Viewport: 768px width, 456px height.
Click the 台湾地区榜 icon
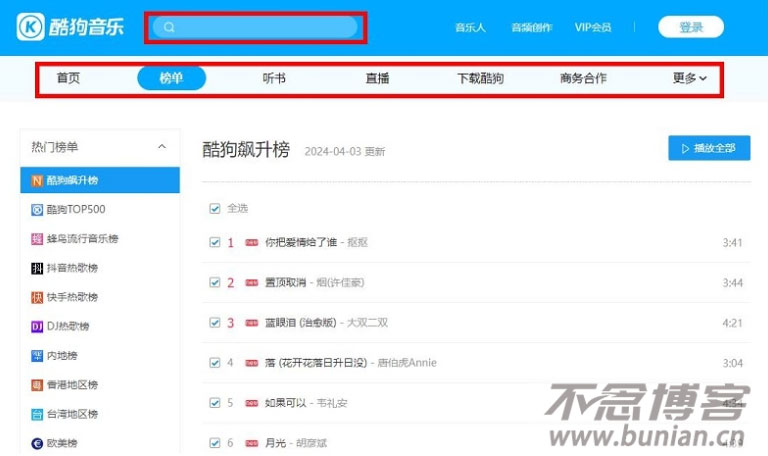pos(37,414)
